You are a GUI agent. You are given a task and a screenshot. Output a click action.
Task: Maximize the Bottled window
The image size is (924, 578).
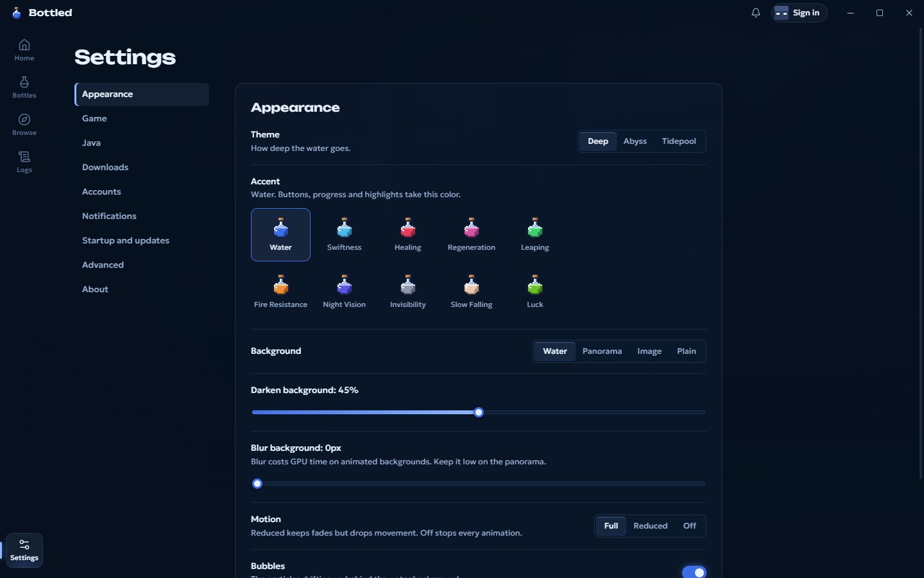880,13
